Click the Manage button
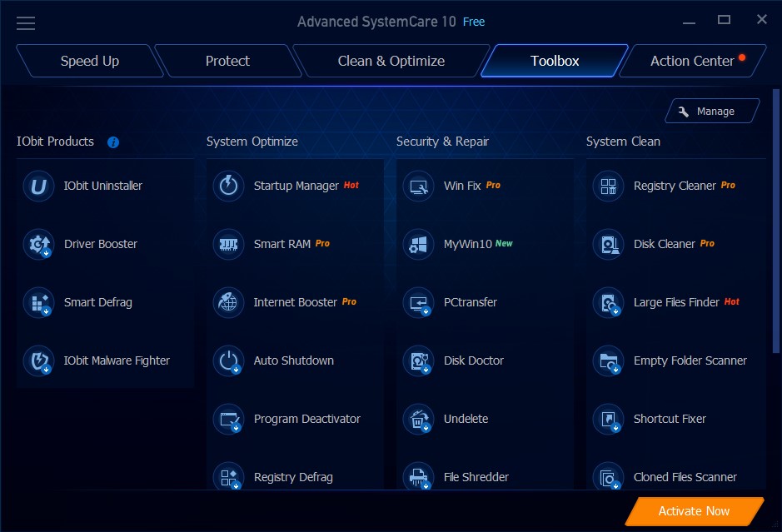Screen dimensions: 782x532 coord(712,111)
